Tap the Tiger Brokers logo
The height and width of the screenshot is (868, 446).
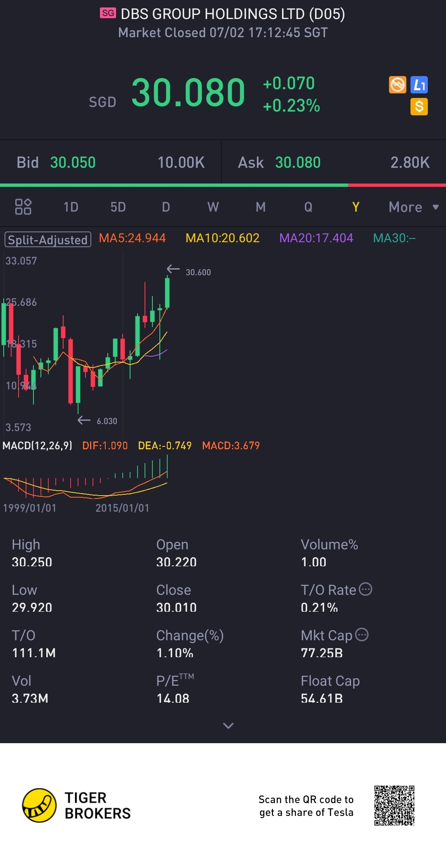(x=39, y=805)
